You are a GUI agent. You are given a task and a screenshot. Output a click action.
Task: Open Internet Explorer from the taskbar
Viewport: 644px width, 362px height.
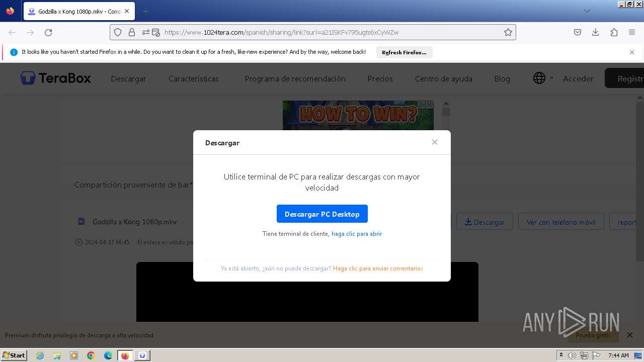(x=40, y=355)
